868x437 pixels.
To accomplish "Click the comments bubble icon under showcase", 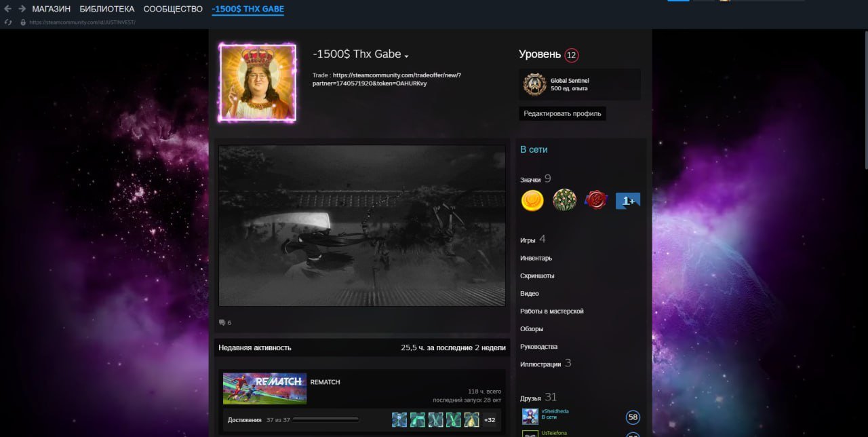I will click(222, 323).
